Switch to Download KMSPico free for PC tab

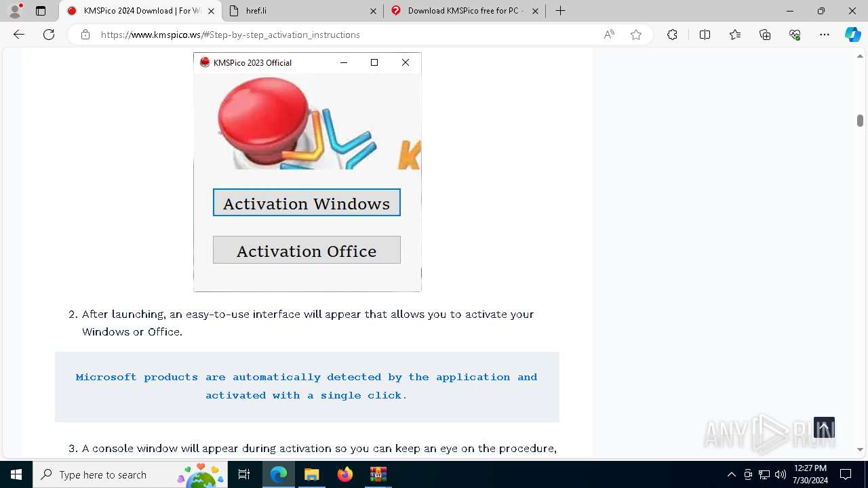pos(465,11)
